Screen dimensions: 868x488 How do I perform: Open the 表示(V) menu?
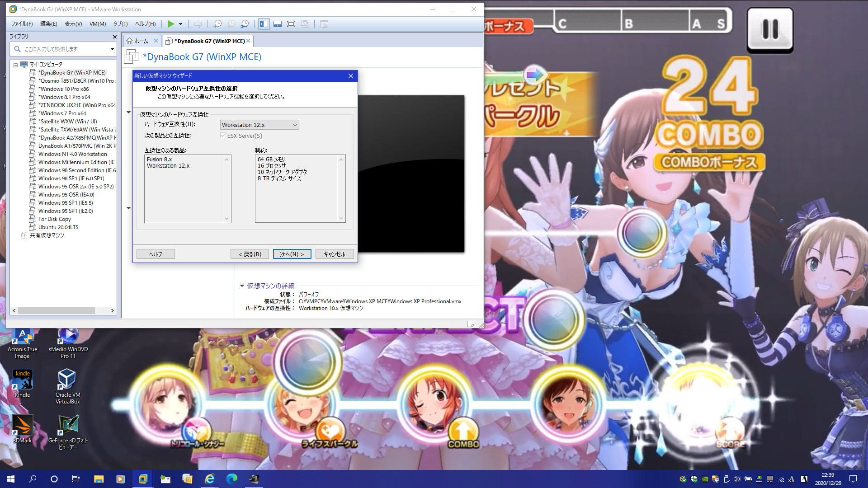point(73,24)
